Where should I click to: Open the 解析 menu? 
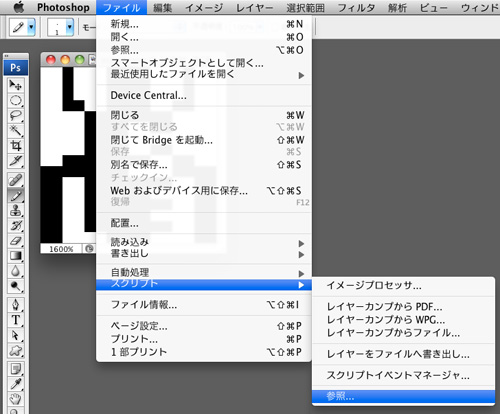tap(397, 7)
